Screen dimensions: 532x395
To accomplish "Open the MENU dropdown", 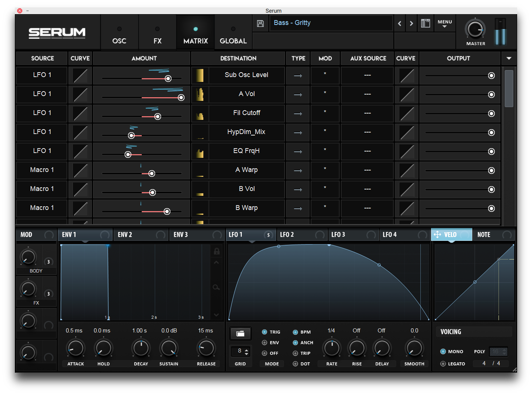I will [x=445, y=24].
